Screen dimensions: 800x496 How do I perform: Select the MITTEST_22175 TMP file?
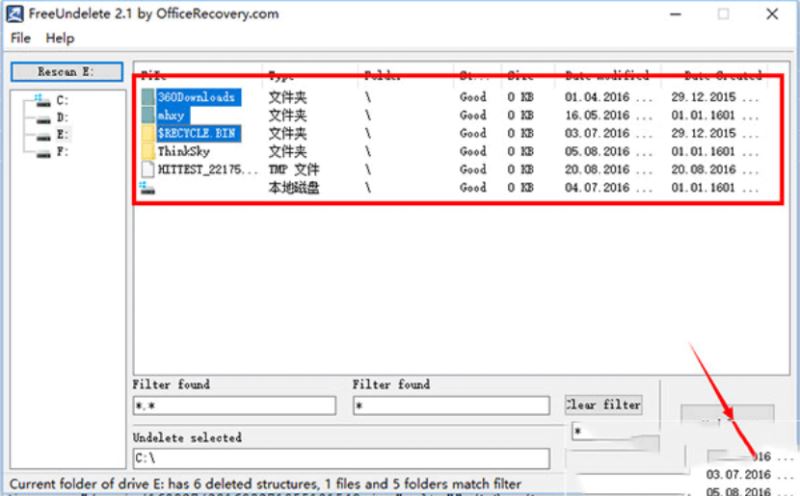[208, 169]
